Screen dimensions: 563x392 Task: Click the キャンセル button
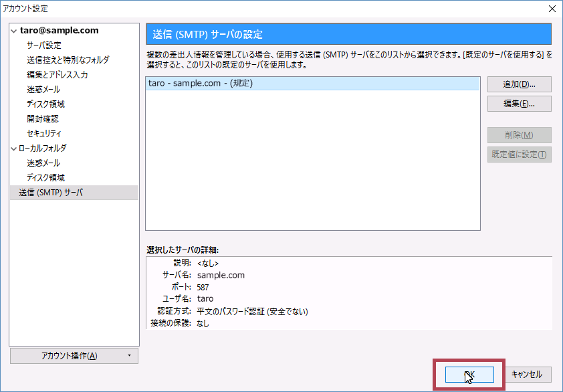pyautogui.click(x=527, y=375)
